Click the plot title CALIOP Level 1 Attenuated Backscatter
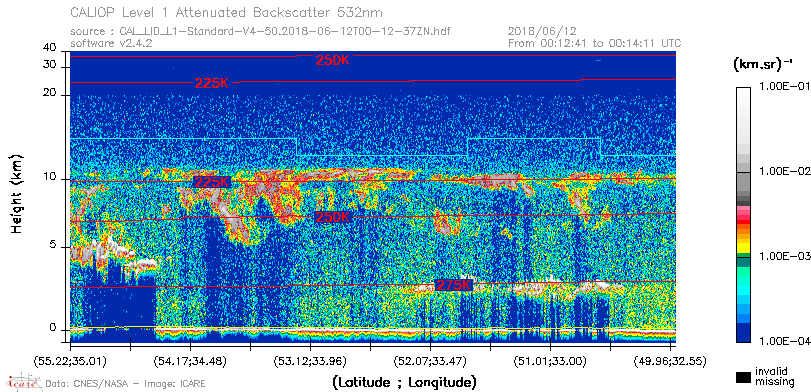Screen dimensions: 811x392 click(x=227, y=12)
